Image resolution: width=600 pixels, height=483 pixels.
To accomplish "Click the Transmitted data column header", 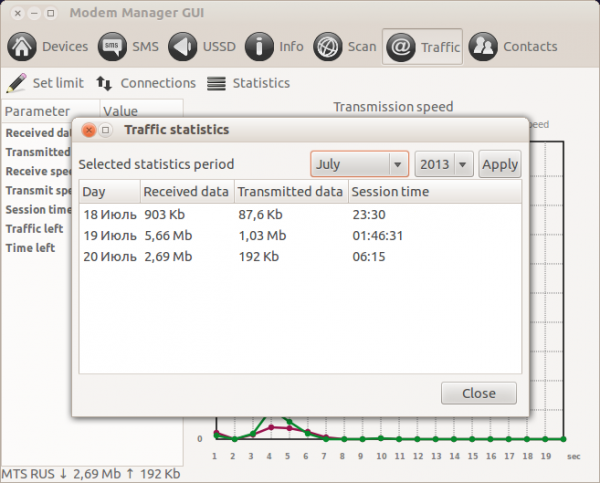I will (x=290, y=192).
